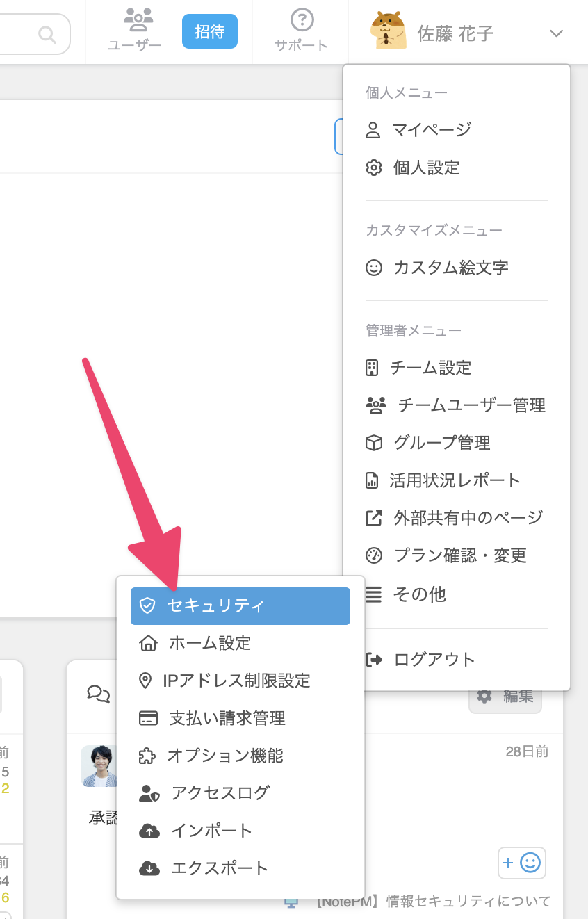Select the マイページ person icon
Image resolution: width=588 pixels, height=919 pixels.
pyautogui.click(x=375, y=129)
